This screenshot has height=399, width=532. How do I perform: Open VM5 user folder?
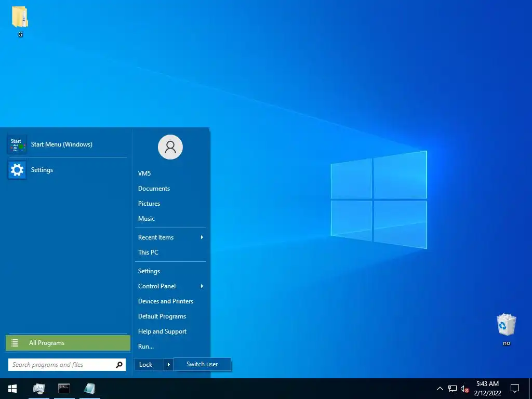tap(170, 174)
